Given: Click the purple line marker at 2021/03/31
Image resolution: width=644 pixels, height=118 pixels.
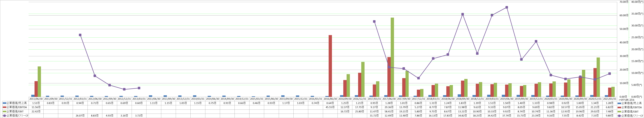Looking at the screenshot, I should point(609,74).
